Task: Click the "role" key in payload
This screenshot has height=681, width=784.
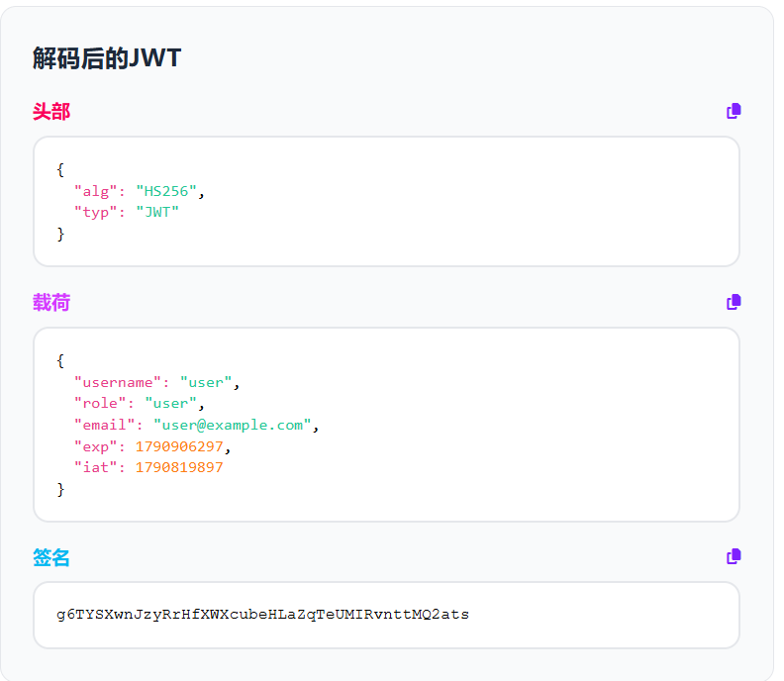Action: [100, 404]
